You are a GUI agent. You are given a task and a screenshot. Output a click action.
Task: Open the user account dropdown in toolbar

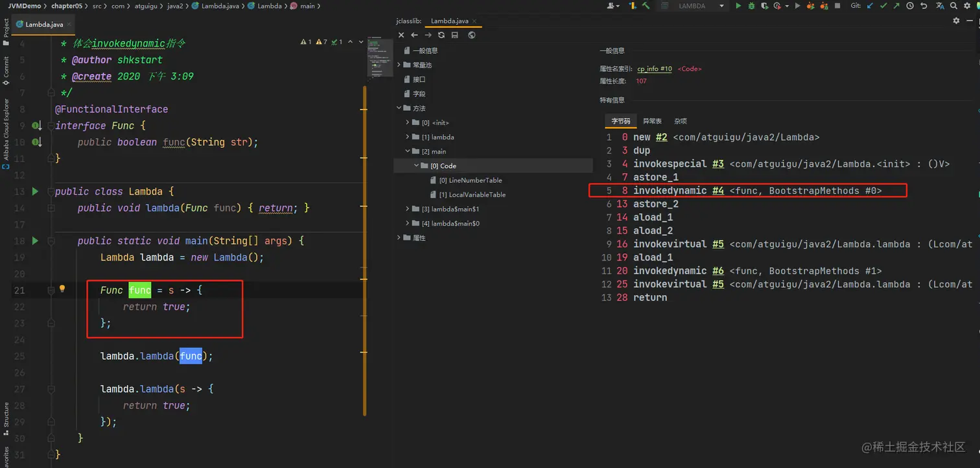(613, 6)
